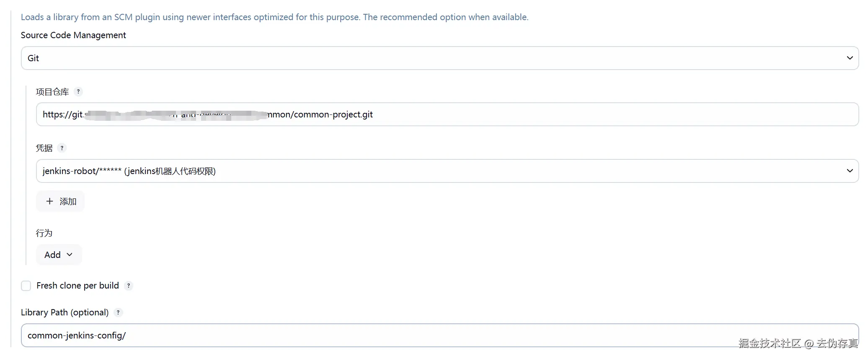
Task: Click the Source Code Management label
Action: click(73, 35)
